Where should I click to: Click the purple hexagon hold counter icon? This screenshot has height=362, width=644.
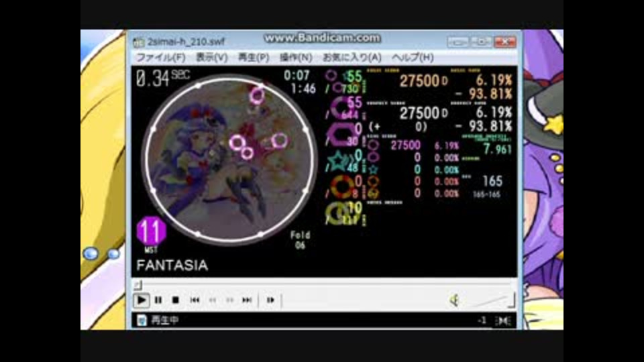(341, 135)
